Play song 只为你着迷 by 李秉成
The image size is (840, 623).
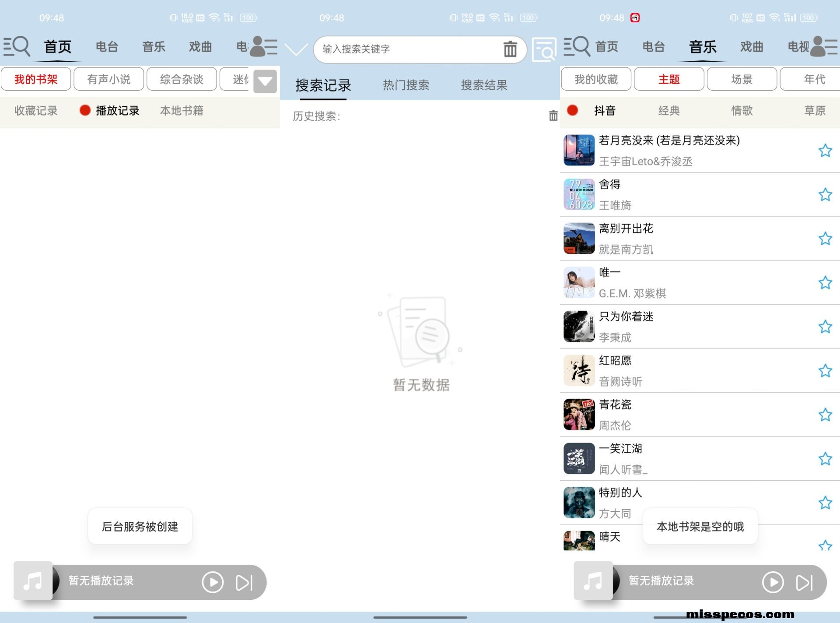[x=700, y=327]
